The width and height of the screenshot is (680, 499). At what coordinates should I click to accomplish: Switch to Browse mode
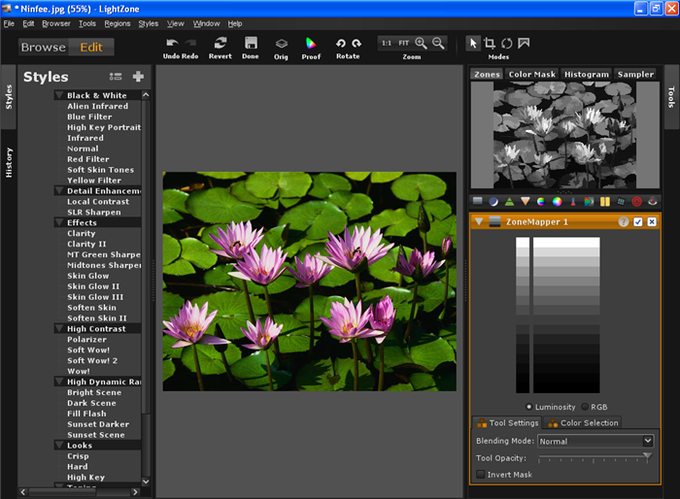coord(43,47)
